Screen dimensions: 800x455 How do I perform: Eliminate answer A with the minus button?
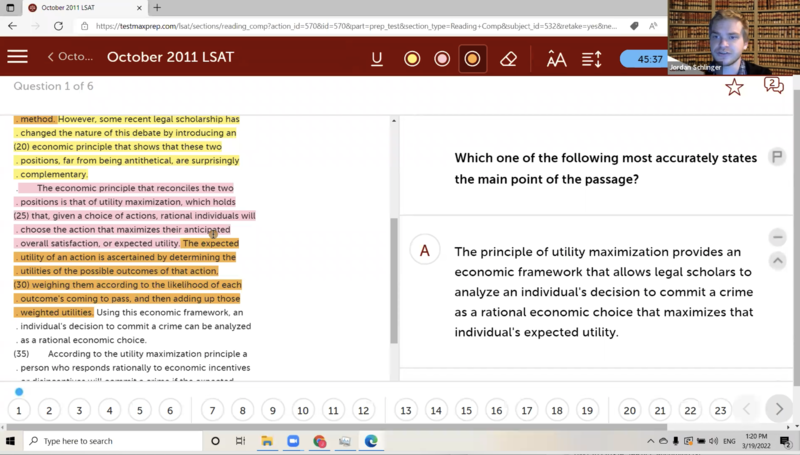coord(777,238)
